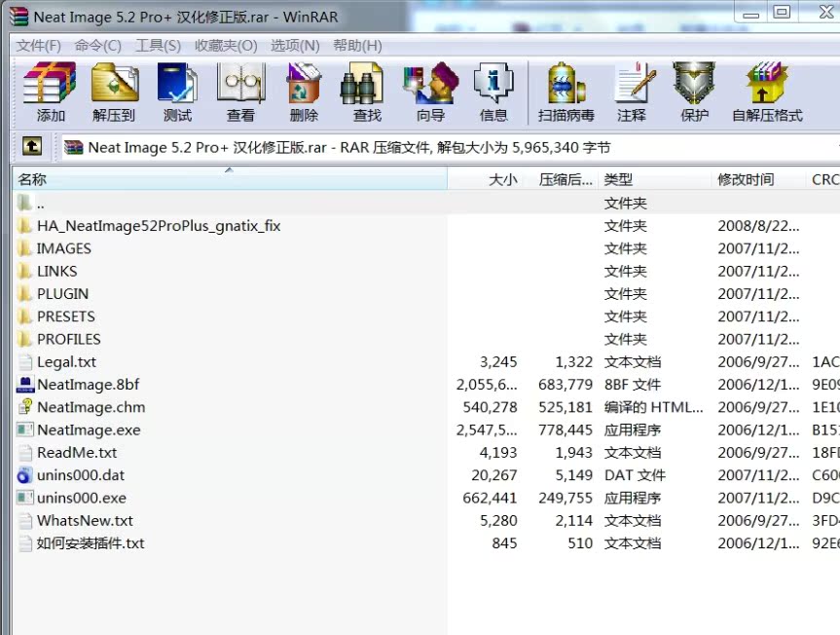This screenshot has width=840, height=635.
Task: Click packed size 2,114 of WhatsNew.txt
Action: point(573,520)
